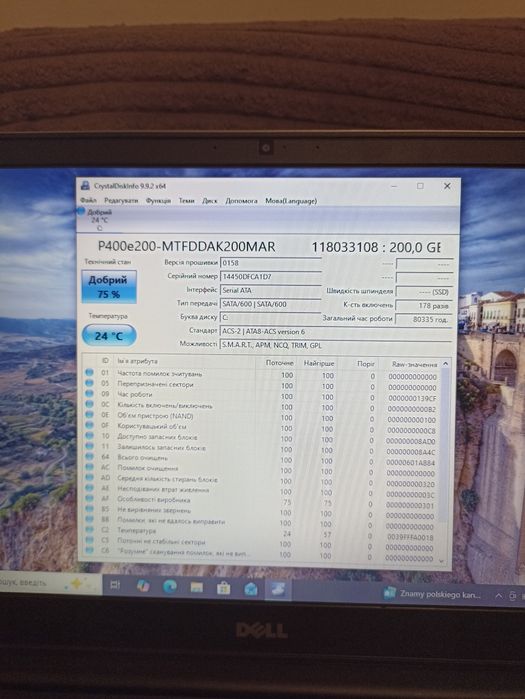
Task: Open Microsoft Edge from the taskbar
Action: pyautogui.click(x=169, y=587)
